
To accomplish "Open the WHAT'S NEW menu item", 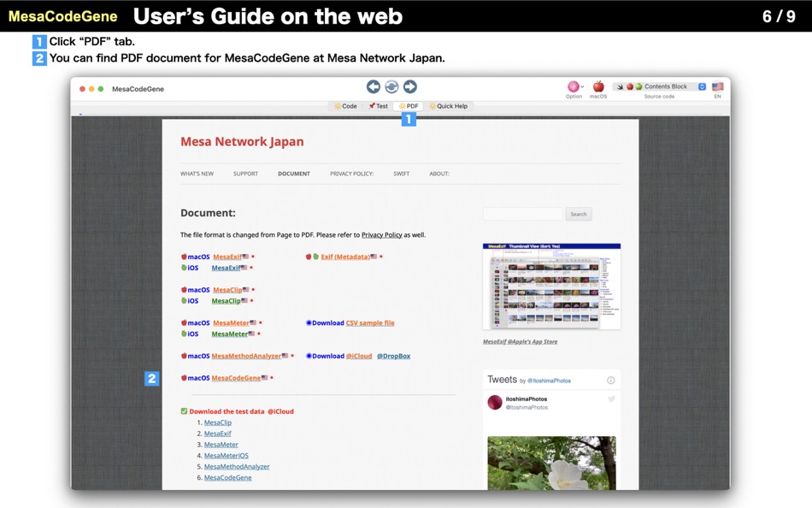I will coord(197,174).
